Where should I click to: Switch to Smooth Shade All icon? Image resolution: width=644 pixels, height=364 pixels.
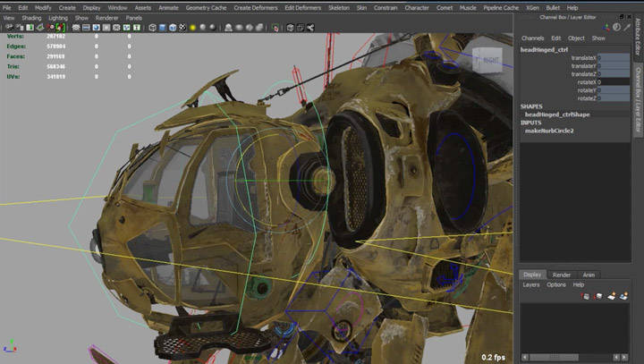[x=162, y=28]
